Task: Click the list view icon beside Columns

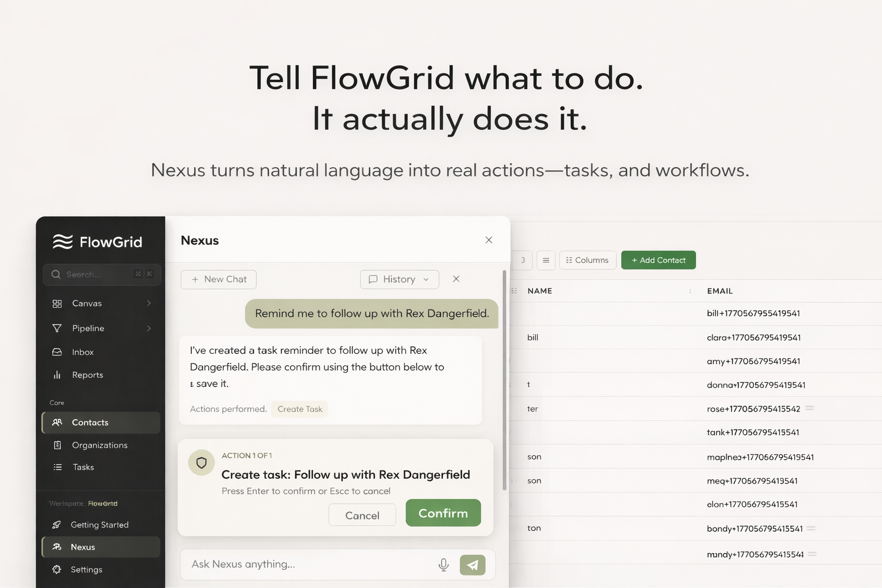Action: [546, 260]
